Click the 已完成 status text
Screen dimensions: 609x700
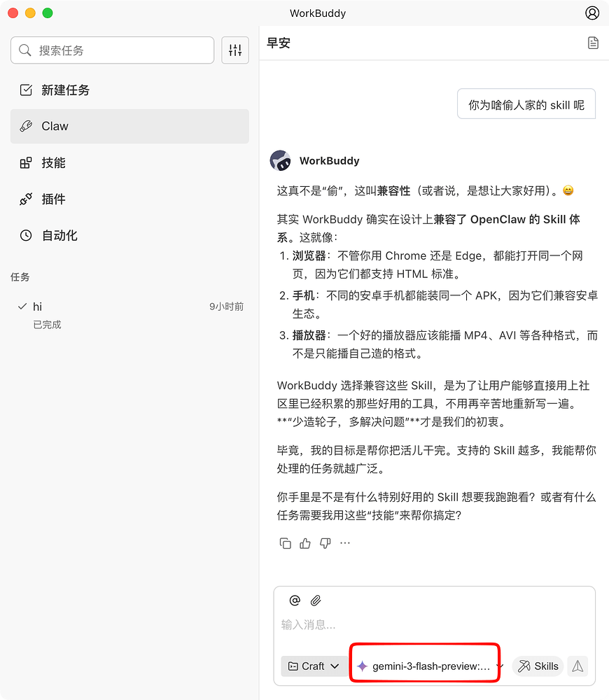(x=47, y=325)
